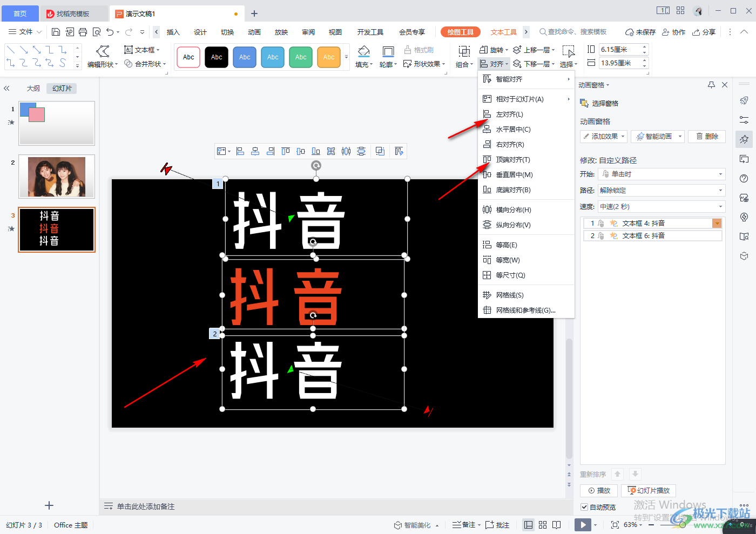Click the Collaborate (协作) button
Image resolution: width=756 pixels, height=534 pixels.
pos(674,32)
